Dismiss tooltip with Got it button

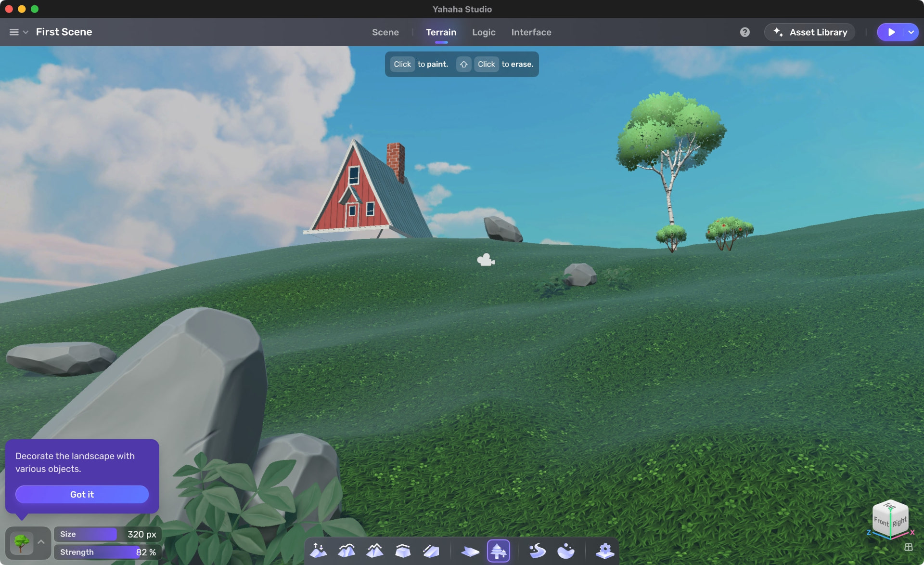tap(82, 494)
